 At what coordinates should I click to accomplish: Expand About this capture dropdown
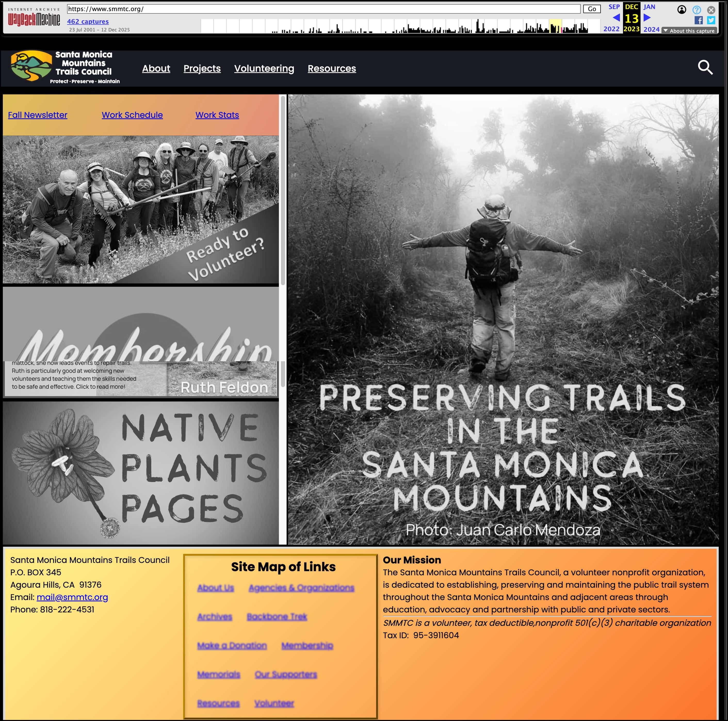[690, 31]
